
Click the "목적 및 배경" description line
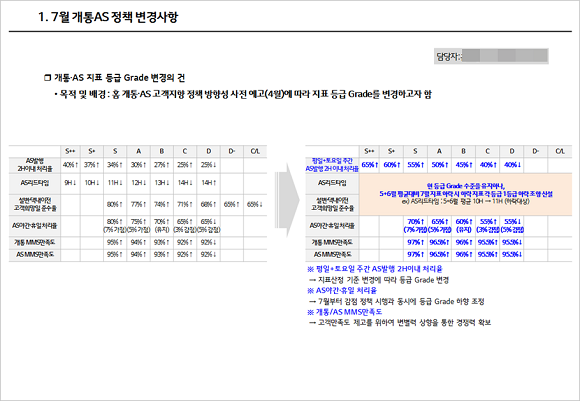(x=243, y=94)
